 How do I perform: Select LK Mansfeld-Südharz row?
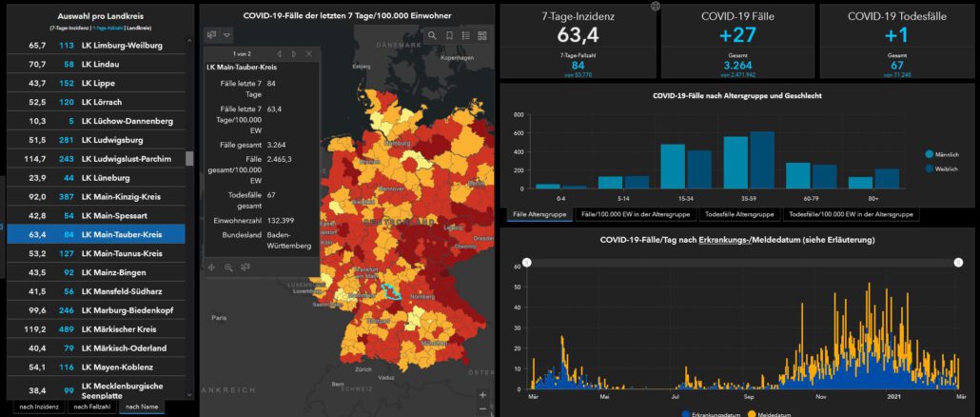(96, 291)
